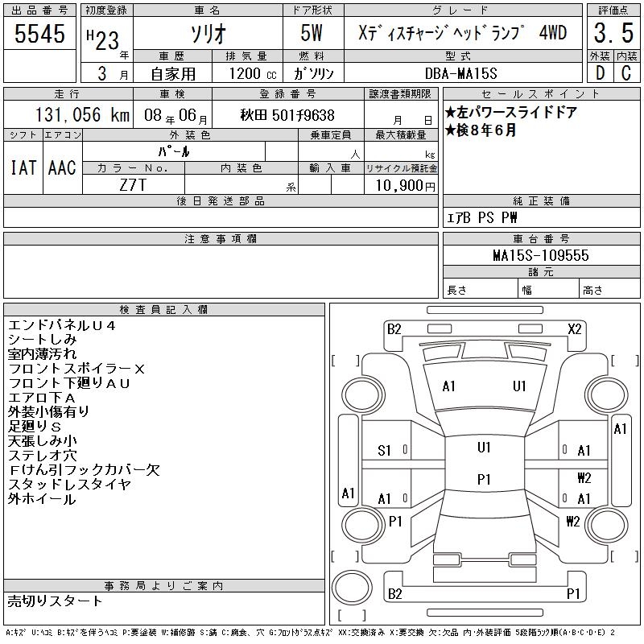Select the shift value IAT
This screenshot has width=644, height=644.
click(23, 167)
